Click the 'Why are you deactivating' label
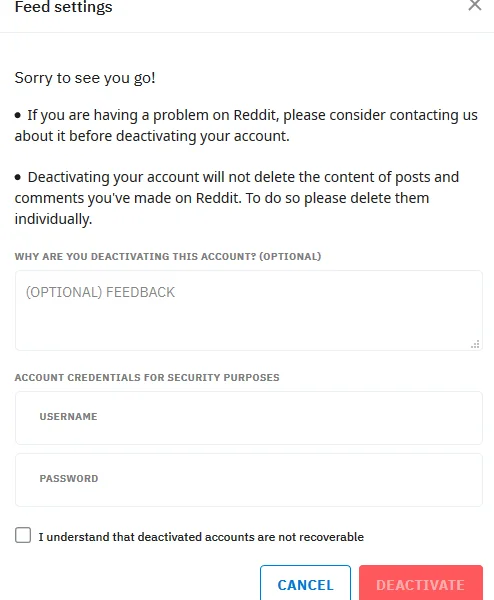The image size is (494, 600). pos(168,256)
